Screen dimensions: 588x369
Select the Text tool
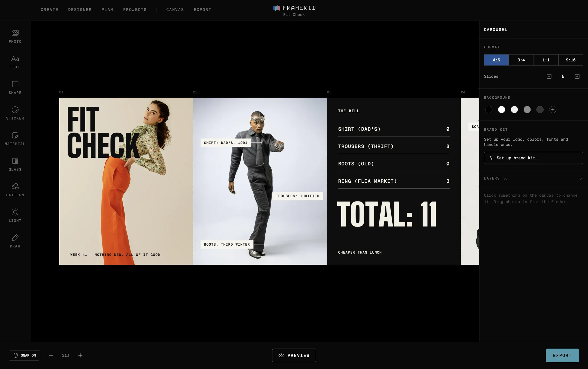pos(15,62)
